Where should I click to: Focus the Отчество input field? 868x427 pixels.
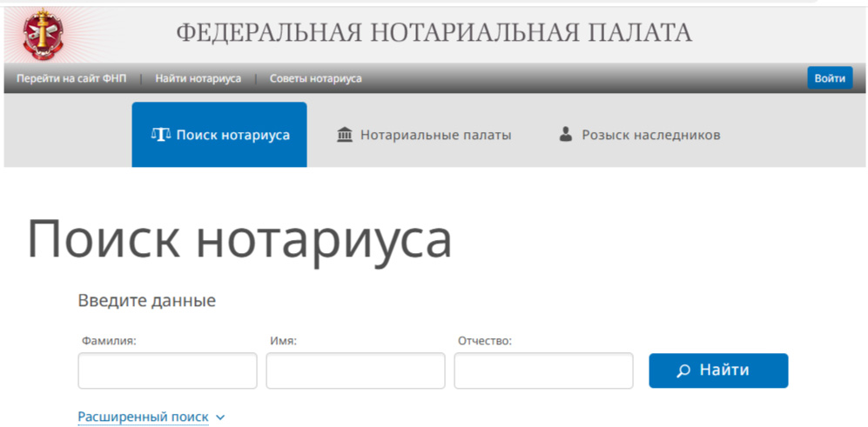(x=543, y=370)
